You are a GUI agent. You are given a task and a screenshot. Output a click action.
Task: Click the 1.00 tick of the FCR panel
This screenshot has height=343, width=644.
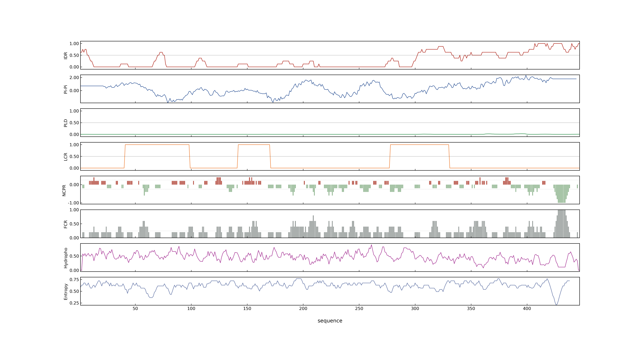point(74,210)
